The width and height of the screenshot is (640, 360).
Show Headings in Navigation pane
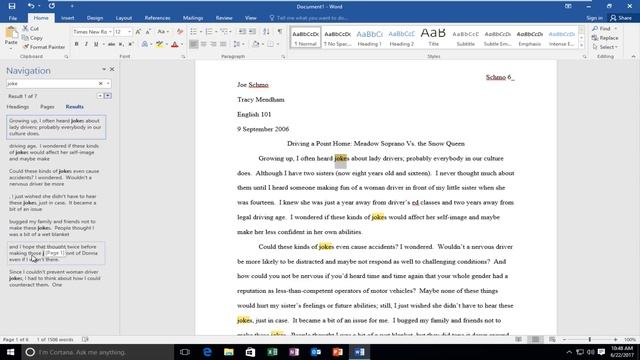(18, 107)
